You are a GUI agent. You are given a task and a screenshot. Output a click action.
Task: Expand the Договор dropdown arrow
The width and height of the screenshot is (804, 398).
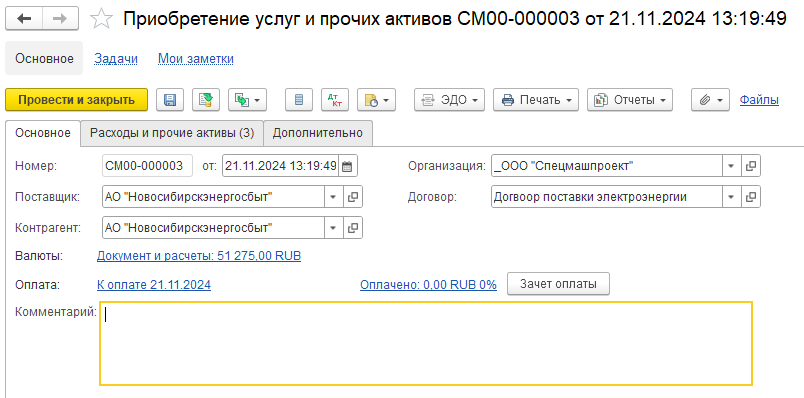(731, 197)
